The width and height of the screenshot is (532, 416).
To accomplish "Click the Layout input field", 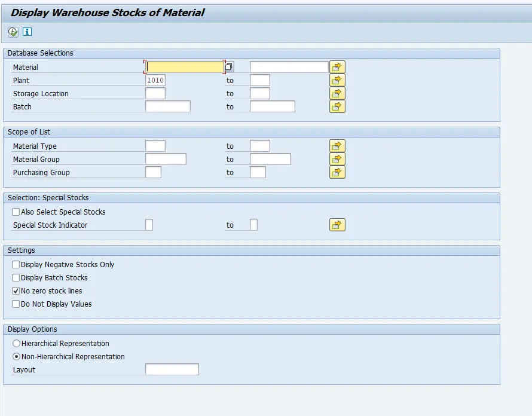I will pos(172,370).
